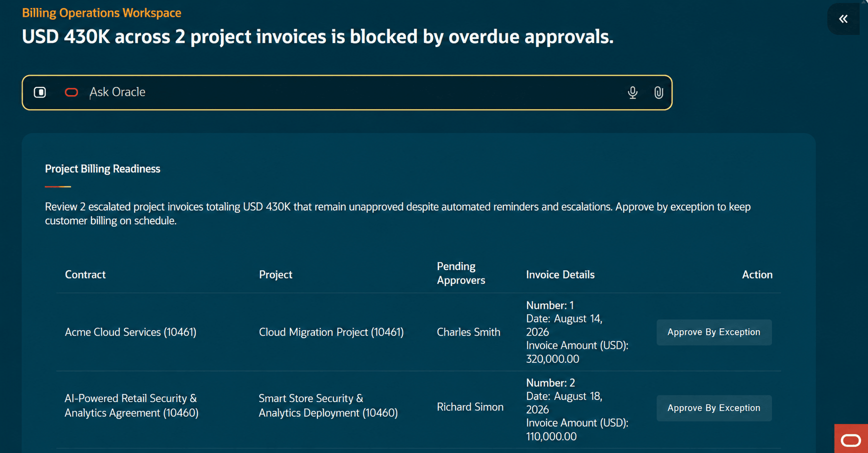Click invoice Number: 2 label
The image size is (868, 453).
click(550, 383)
